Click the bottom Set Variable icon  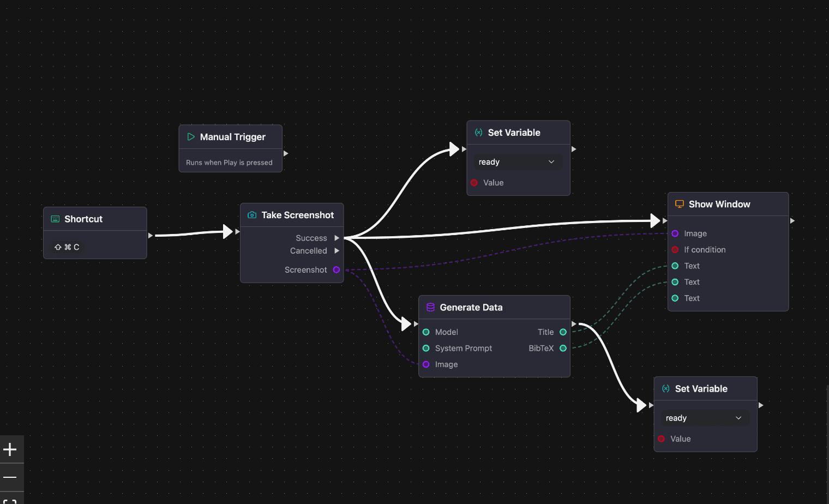(x=666, y=388)
